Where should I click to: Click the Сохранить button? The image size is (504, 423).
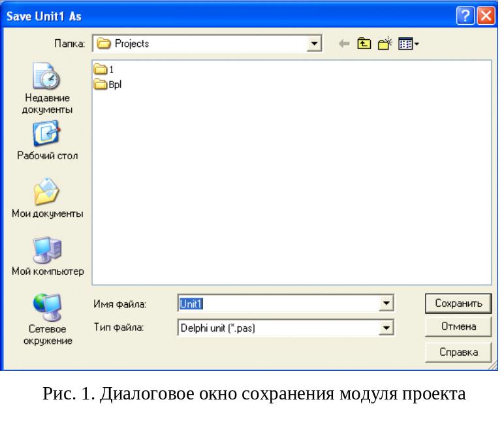click(x=458, y=303)
